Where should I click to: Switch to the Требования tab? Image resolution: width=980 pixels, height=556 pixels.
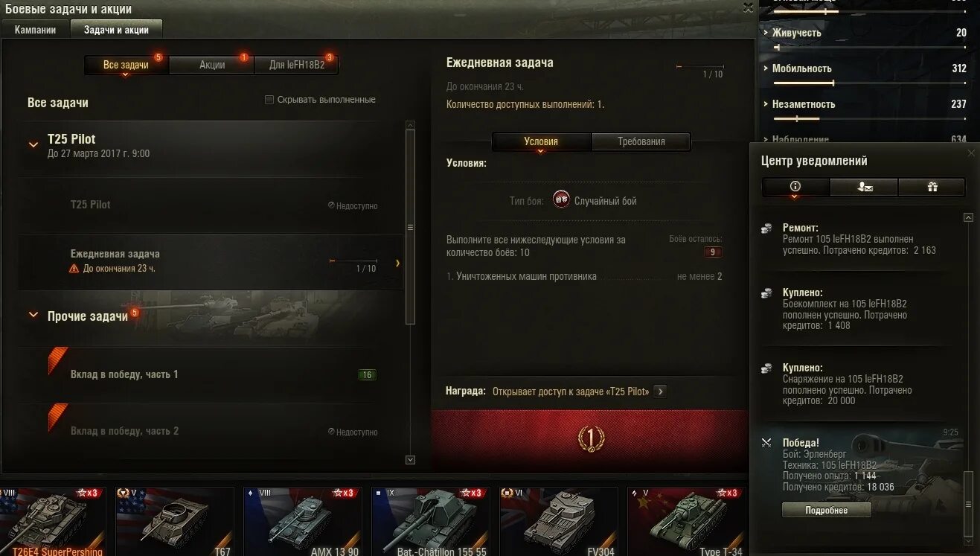pos(641,141)
